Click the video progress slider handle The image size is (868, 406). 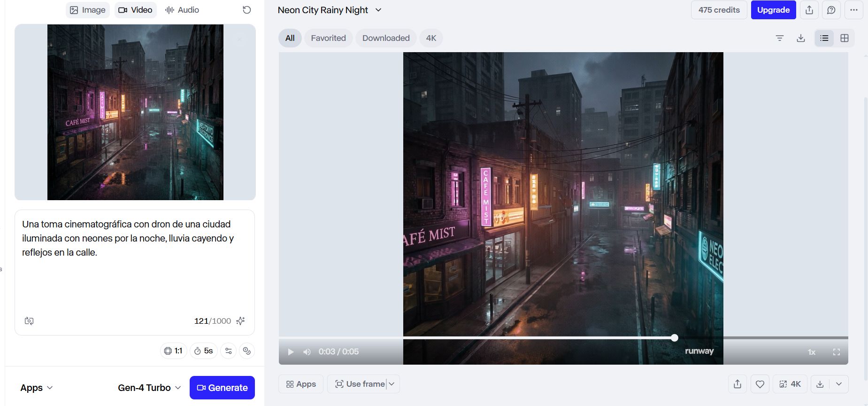tap(675, 338)
